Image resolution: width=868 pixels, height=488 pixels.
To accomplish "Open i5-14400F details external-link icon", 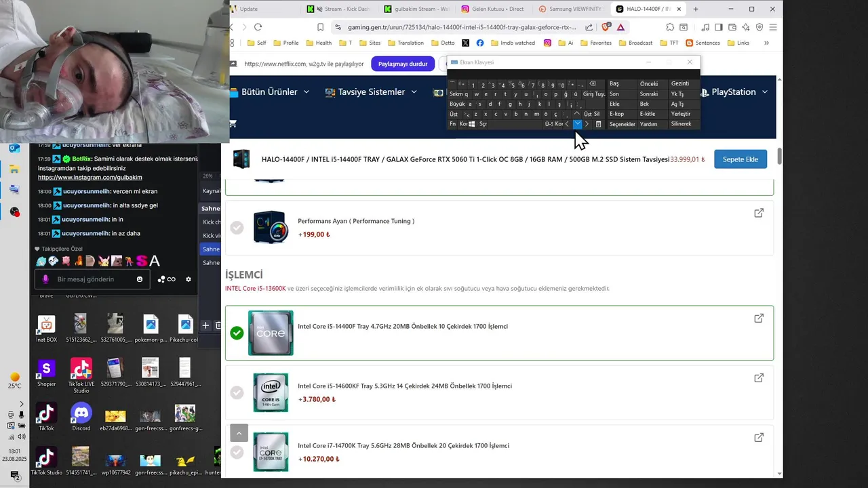I will (759, 319).
